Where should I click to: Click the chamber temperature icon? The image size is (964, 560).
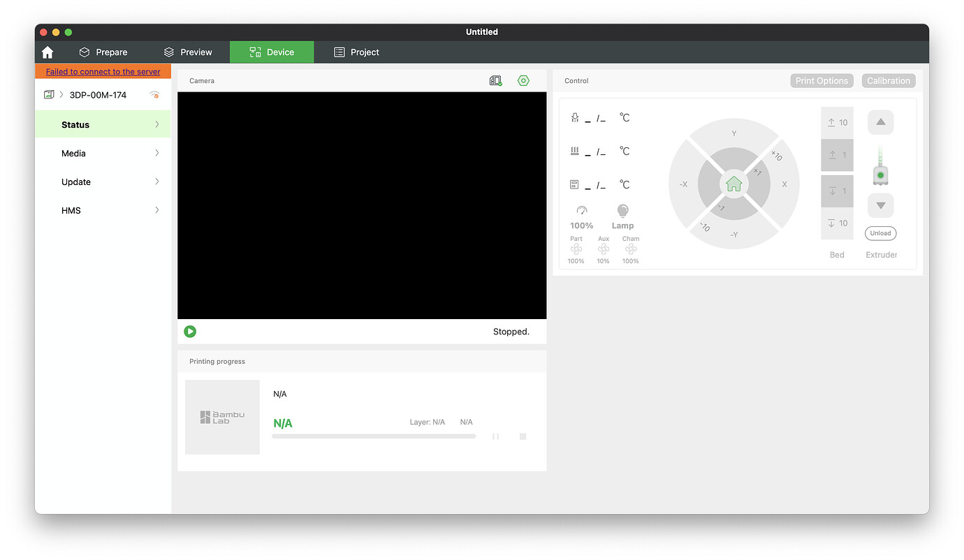[x=574, y=184]
